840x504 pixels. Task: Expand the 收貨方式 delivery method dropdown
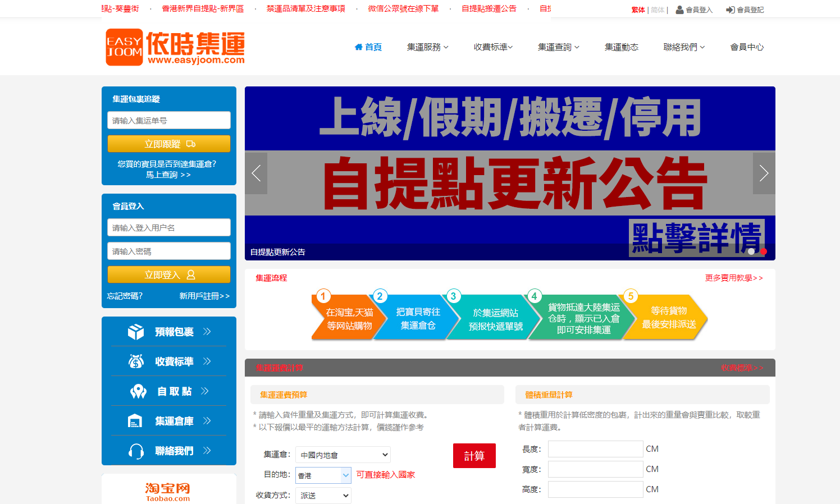323,496
